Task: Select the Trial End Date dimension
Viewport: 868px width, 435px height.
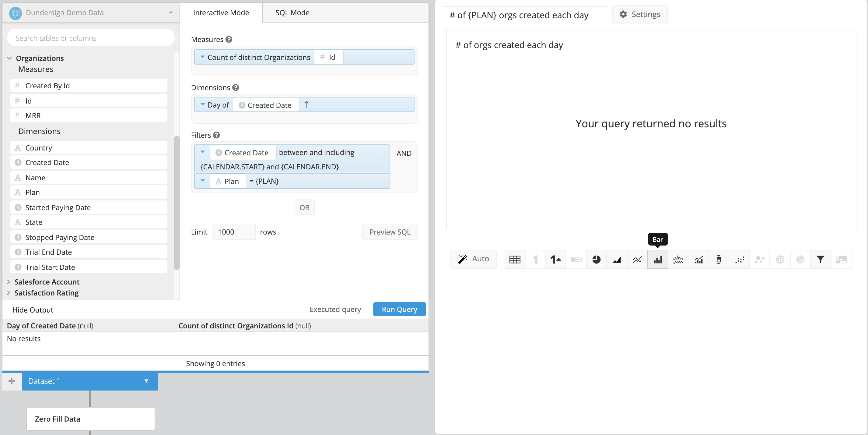Action: point(89,252)
